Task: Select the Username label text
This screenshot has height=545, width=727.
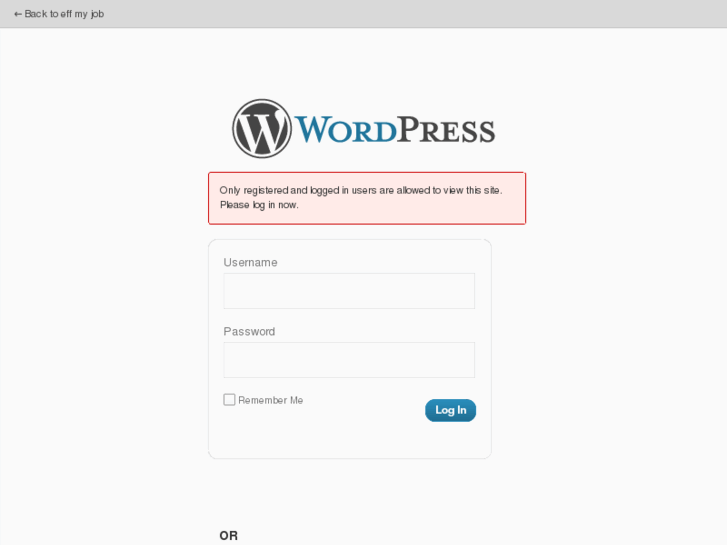Action: 250,263
